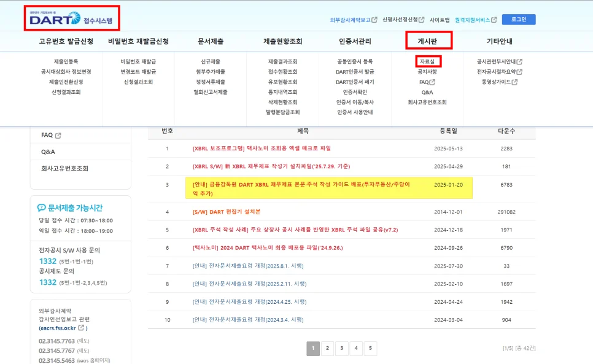The width and height of the screenshot is (593, 364).
Task: Open 전자문서제출요령 개정(2025.8.1. 시행) post
Action: pyautogui.click(x=248, y=266)
